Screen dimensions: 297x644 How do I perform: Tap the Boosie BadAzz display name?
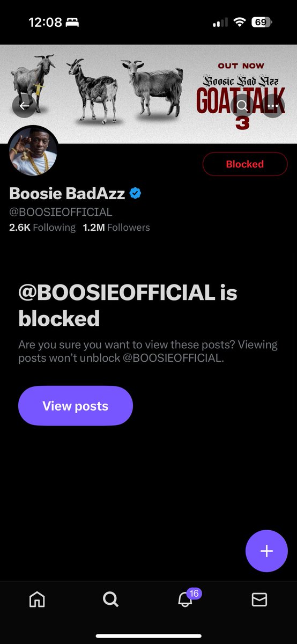click(x=67, y=193)
